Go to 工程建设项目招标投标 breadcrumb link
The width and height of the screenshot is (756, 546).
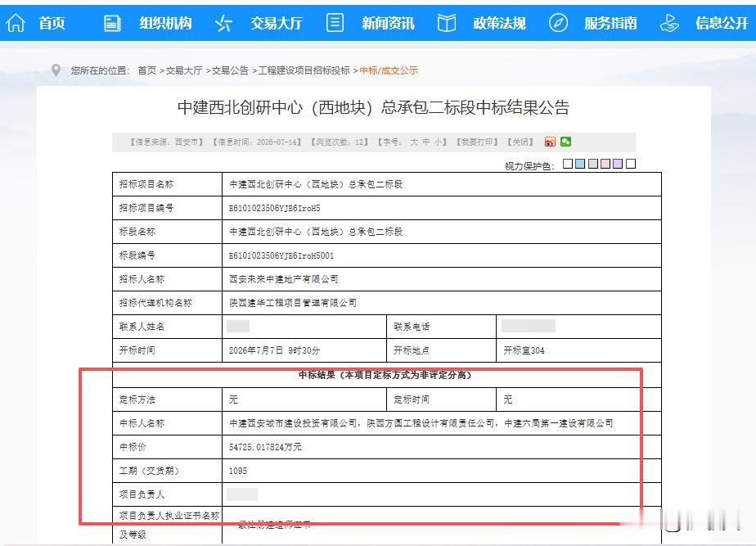[x=304, y=70]
